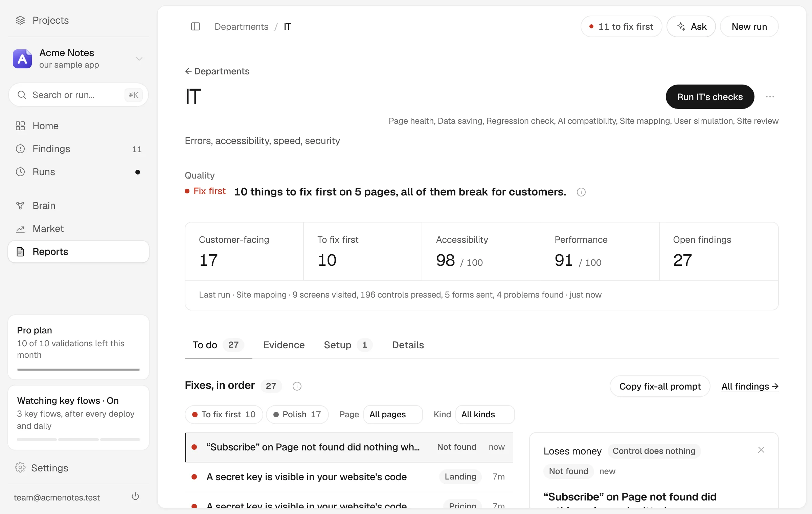Click the Last run Site mapping summary
Screen dimensions: 812x514
tap(400, 295)
